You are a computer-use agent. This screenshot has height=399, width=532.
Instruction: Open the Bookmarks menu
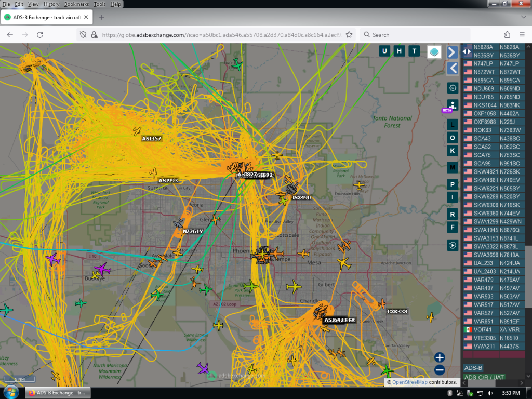tap(76, 4)
